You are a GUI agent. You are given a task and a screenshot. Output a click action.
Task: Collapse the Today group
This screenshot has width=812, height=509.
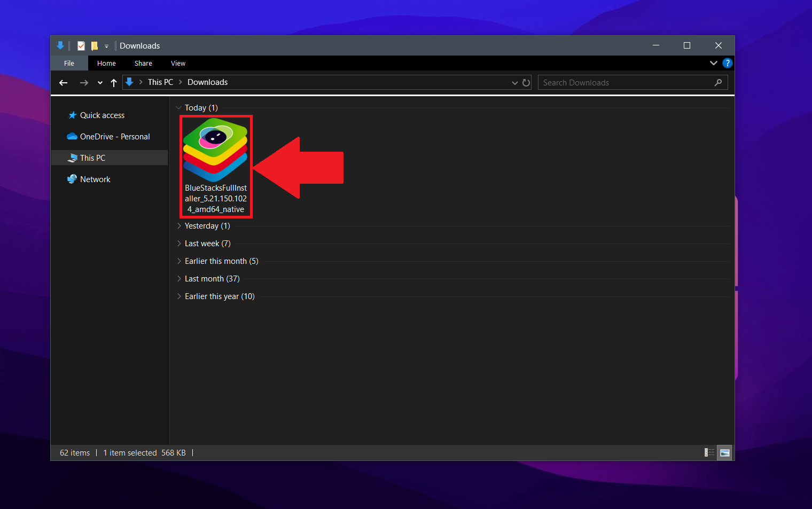point(179,107)
